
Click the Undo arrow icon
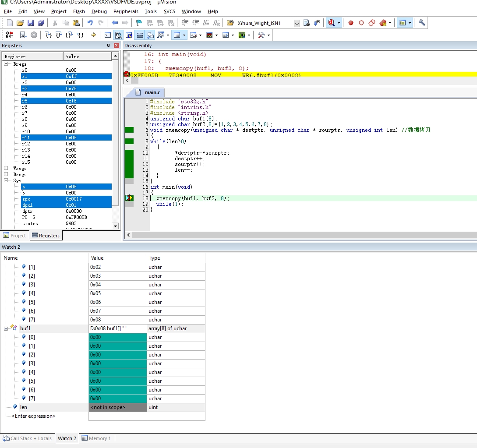tap(90, 23)
